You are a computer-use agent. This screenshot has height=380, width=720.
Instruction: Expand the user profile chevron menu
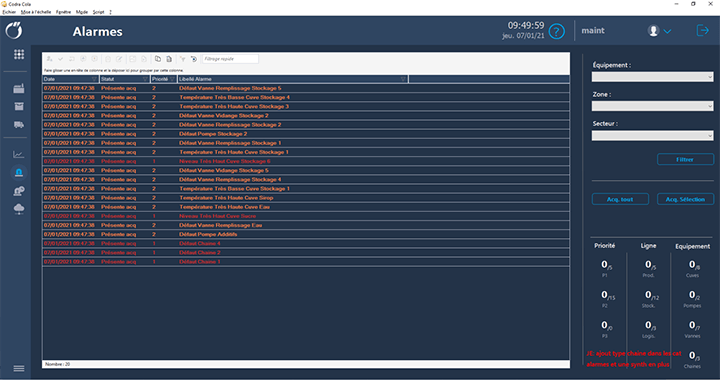tap(667, 31)
